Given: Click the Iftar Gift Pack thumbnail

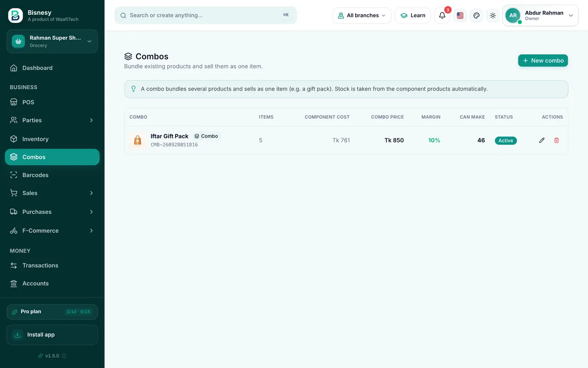Looking at the screenshot, I should 137,140.
